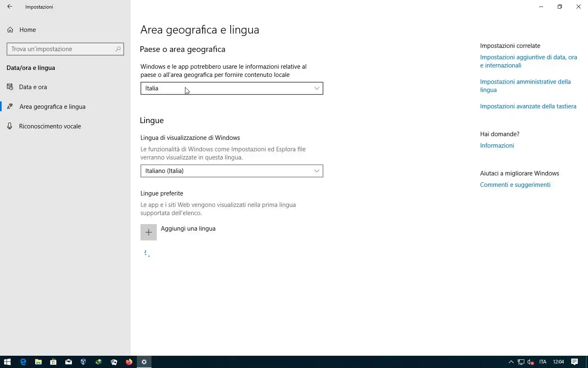Open the Home settings page
Image resolution: width=588 pixels, height=368 pixels.
(x=65, y=30)
